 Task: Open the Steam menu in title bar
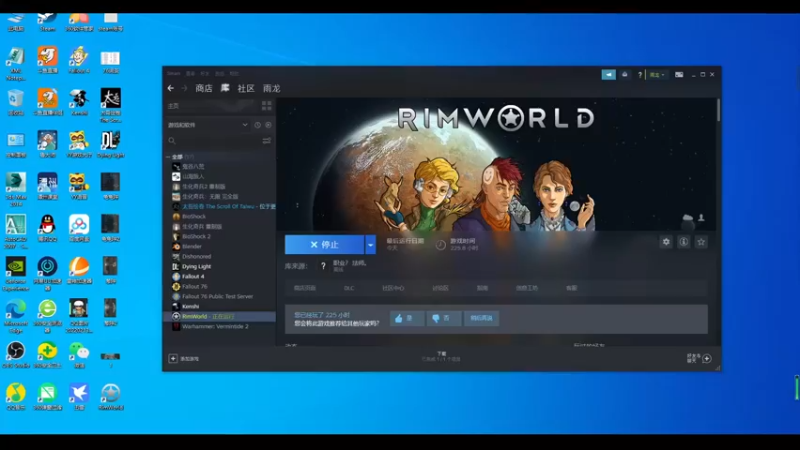[x=173, y=73]
